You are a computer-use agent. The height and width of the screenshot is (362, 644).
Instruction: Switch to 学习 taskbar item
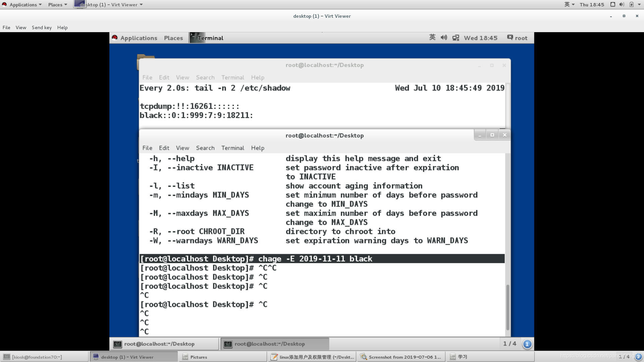tap(490, 357)
